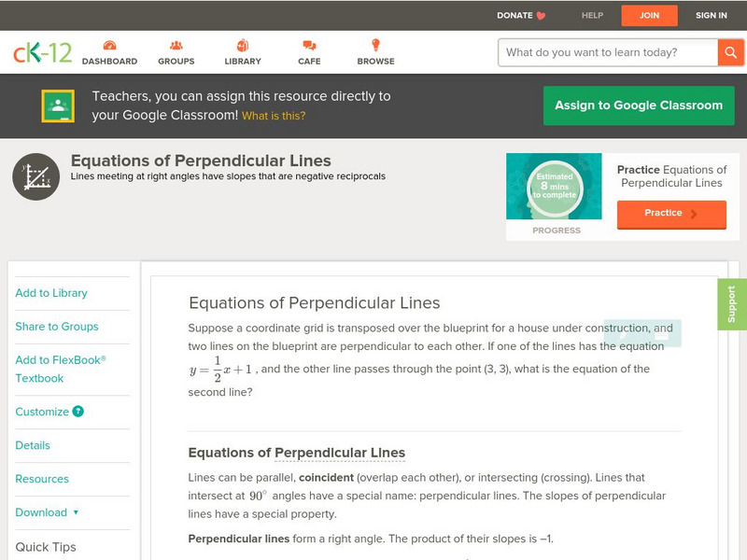The height and width of the screenshot is (560, 747).
Task: Open the Dashboard icon
Action: (109, 46)
